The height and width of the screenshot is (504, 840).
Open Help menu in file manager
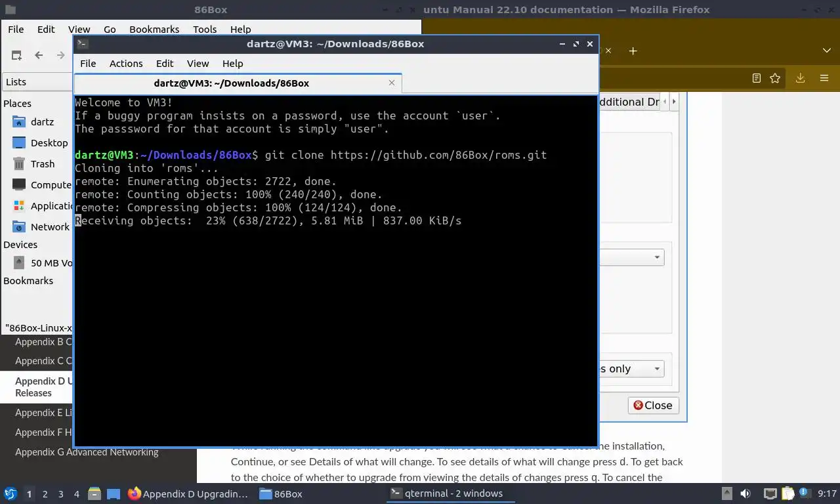240,30
